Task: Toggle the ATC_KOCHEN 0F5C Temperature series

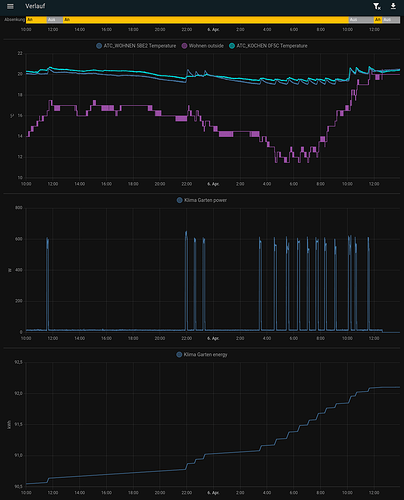Action: click(x=268, y=46)
